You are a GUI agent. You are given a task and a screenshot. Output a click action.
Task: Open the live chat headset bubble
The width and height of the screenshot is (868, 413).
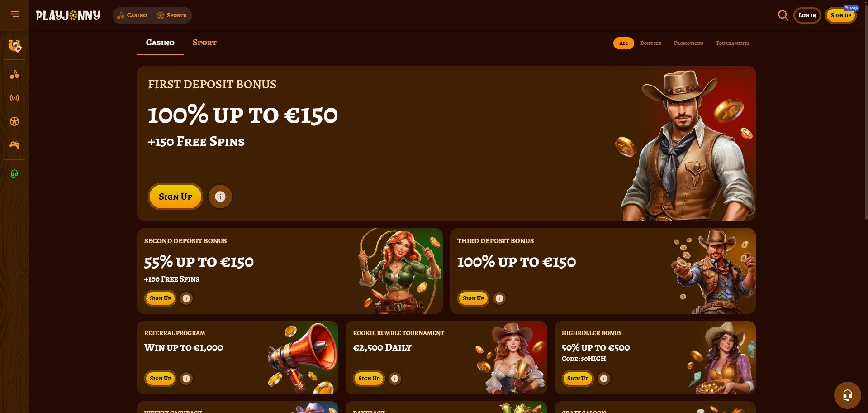pos(847,395)
